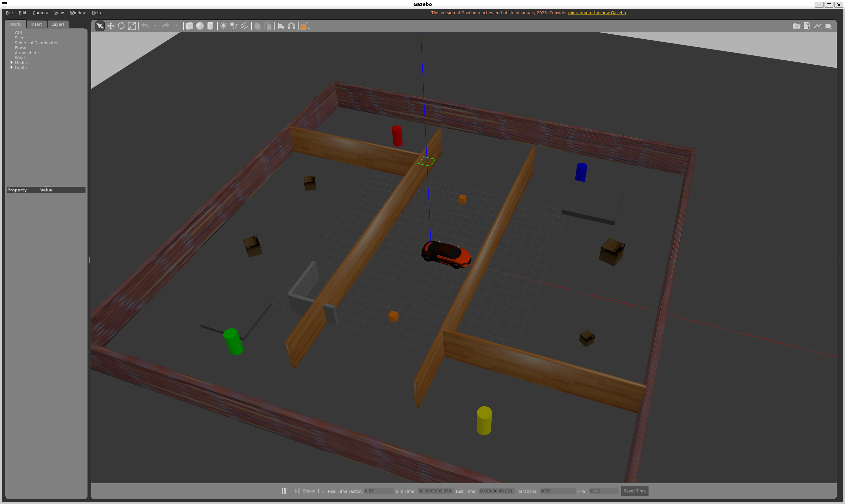Select the rotate mode tool
The height and width of the screenshot is (504, 845).
click(x=121, y=26)
